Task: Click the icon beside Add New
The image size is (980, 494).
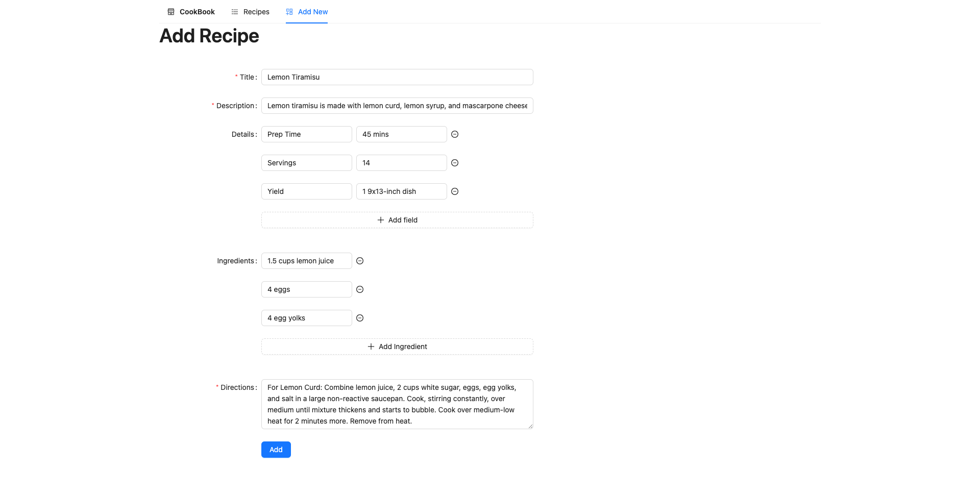Action: (289, 12)
